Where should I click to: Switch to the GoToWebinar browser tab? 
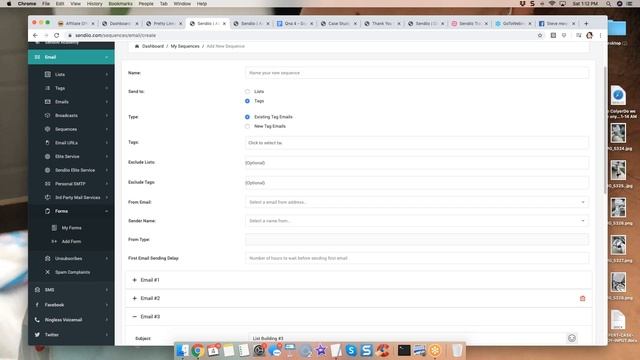513,24
